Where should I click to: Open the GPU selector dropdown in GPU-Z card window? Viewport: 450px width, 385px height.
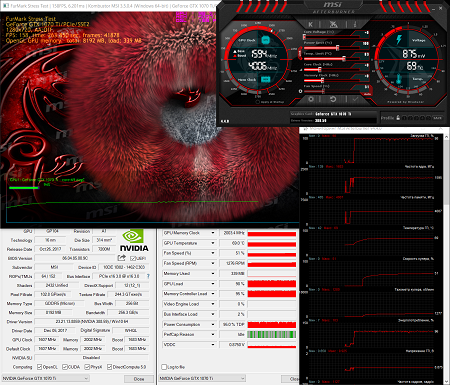coord(46,378)
